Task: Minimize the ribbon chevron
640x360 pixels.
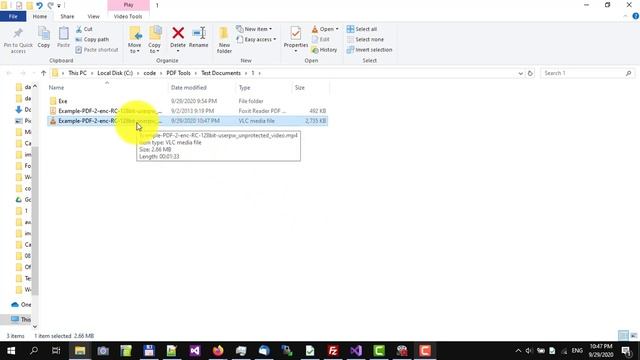Action: (626, 16)
